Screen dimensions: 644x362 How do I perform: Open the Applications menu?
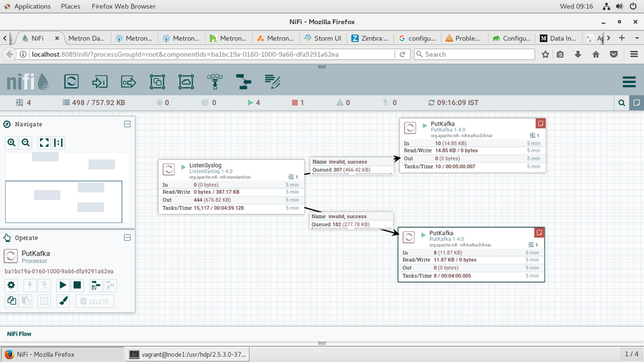pos(32,6)
